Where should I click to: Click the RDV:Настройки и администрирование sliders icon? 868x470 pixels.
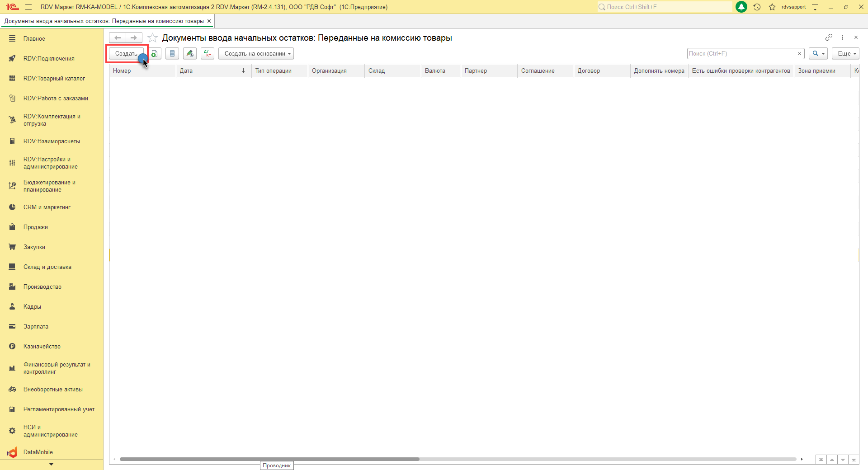(12, 163)
